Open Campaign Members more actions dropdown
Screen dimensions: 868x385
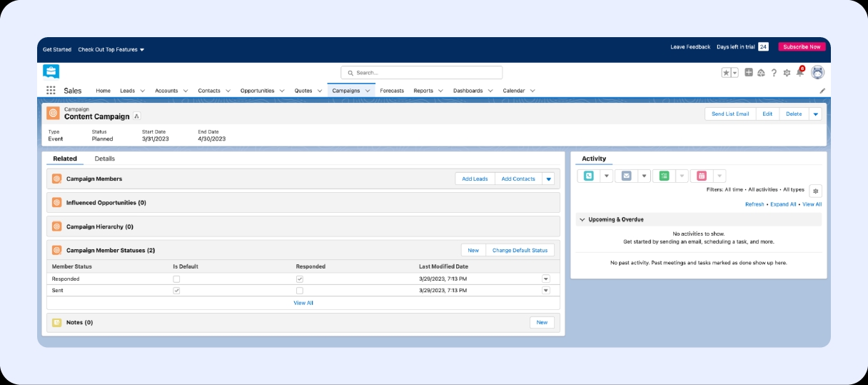pyautogui.click(x=548, y=179)
